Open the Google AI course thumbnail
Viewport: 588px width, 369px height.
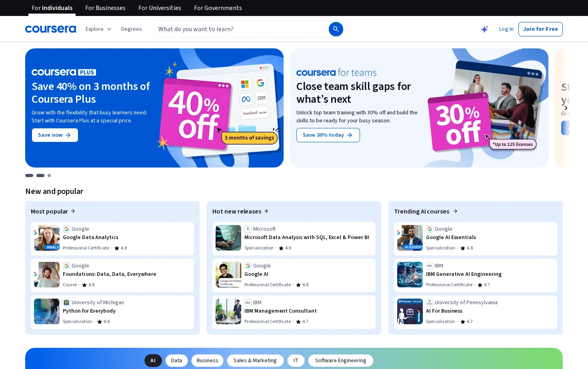tap(228, 275)
